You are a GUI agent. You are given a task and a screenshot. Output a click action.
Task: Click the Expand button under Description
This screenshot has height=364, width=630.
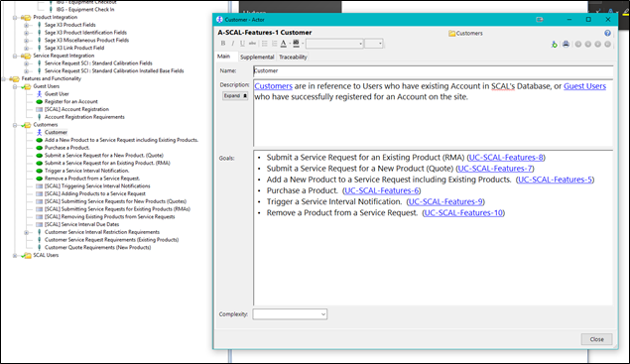coord(235,95)
